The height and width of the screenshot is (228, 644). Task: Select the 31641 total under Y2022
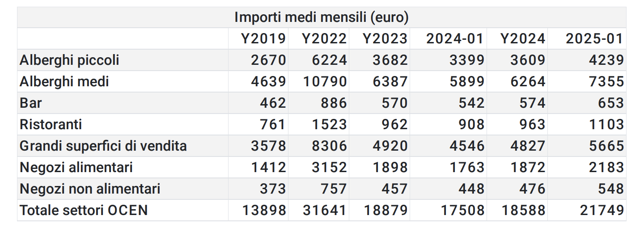[x=324, y=210]
